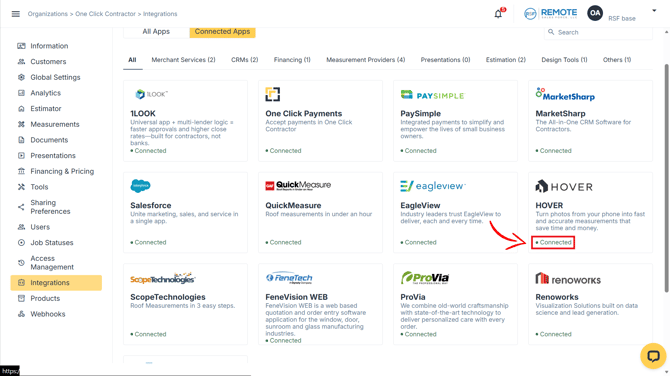Click the notifications bell icon

(498, 14)
